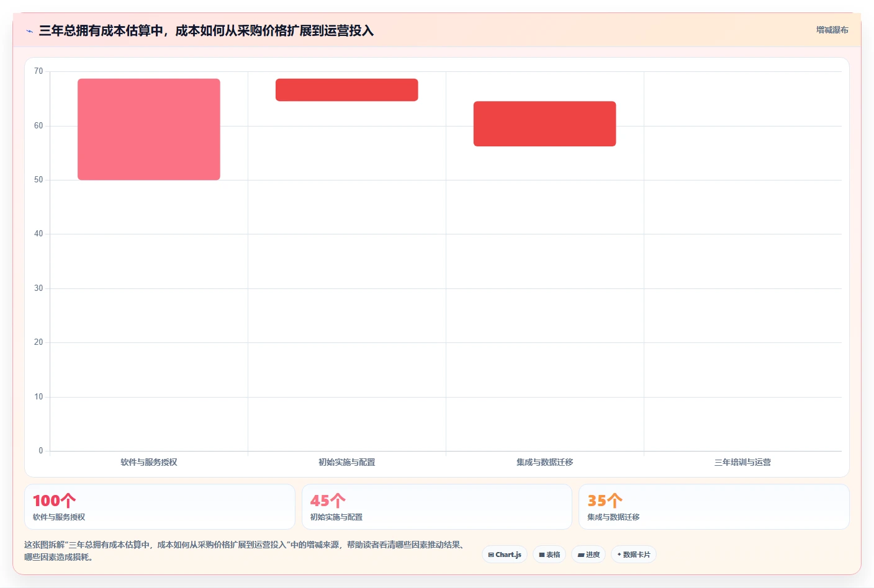This screenshot has width=874, height=588.
Task: Click the y-axis value 70
Action: (x=38, y=71)
